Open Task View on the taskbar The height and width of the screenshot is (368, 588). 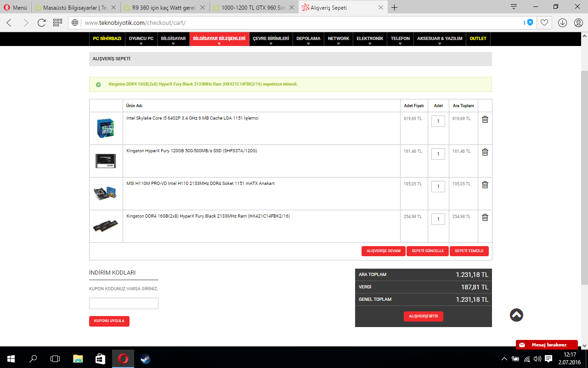point(55,359)
